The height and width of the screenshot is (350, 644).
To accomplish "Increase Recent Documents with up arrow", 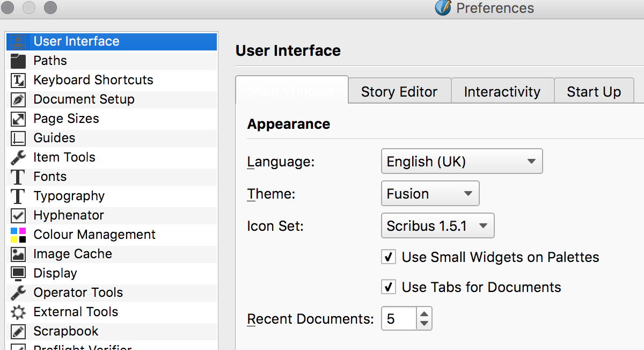I will coord(424,314).
